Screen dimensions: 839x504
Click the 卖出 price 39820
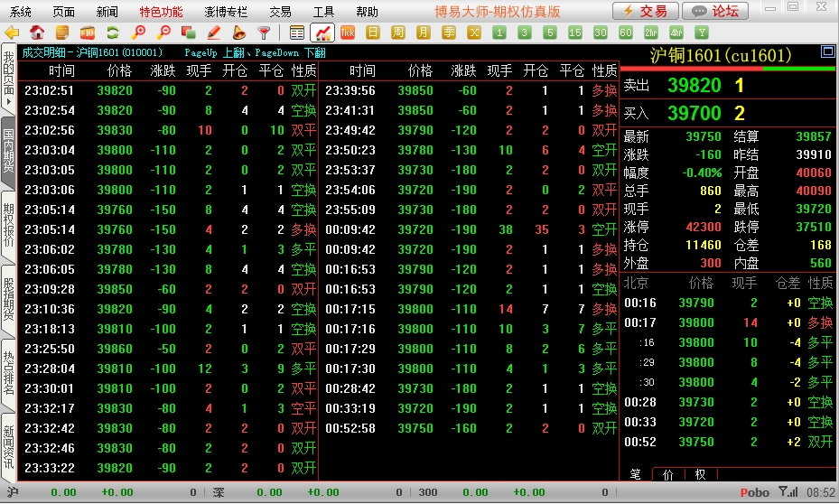(x=694, y=85)
